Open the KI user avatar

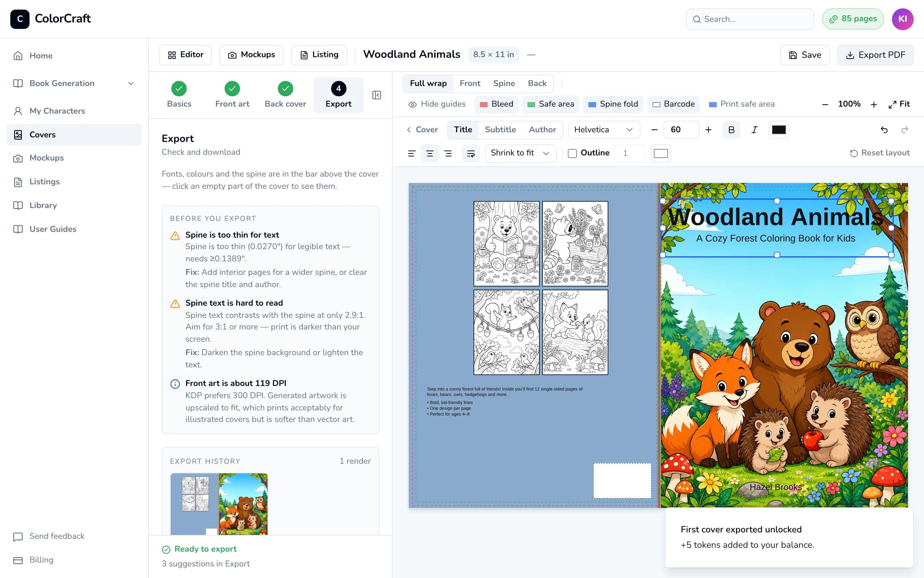pos(903,19)
